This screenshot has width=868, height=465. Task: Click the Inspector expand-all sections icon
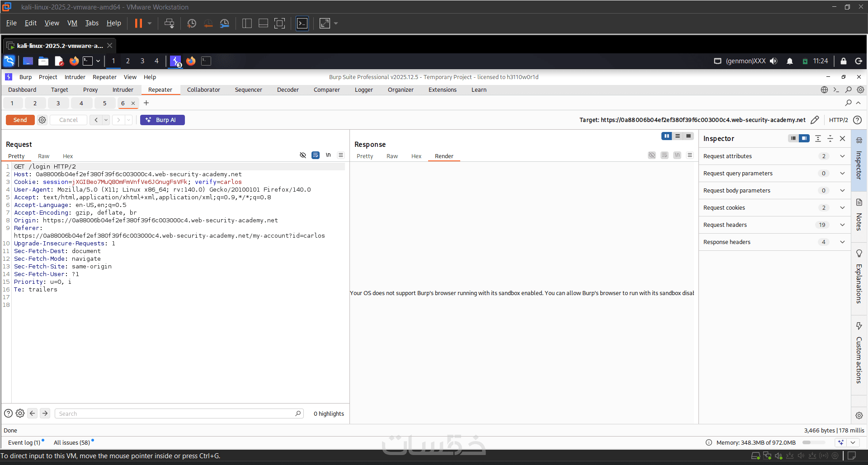tap(818, 139)
